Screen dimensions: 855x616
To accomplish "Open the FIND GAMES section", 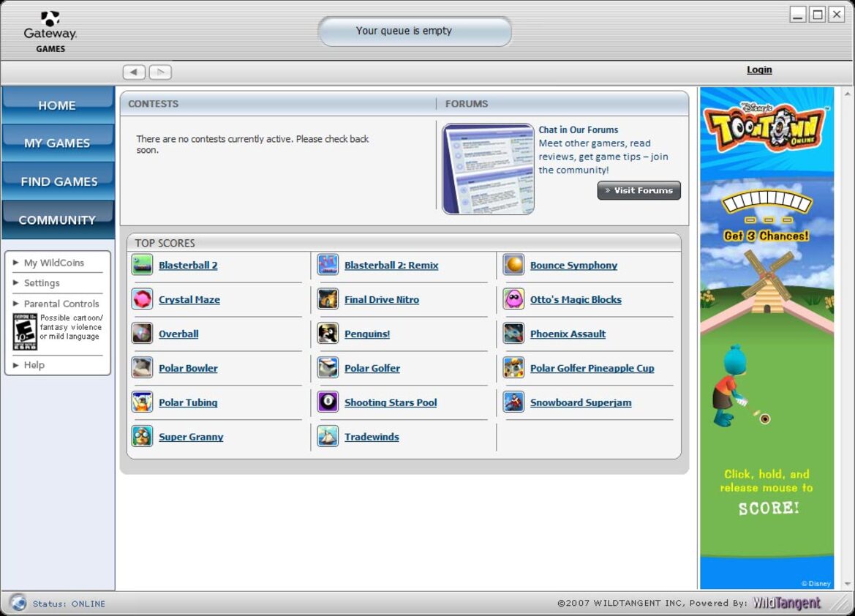I will click(x=58, y=181).
